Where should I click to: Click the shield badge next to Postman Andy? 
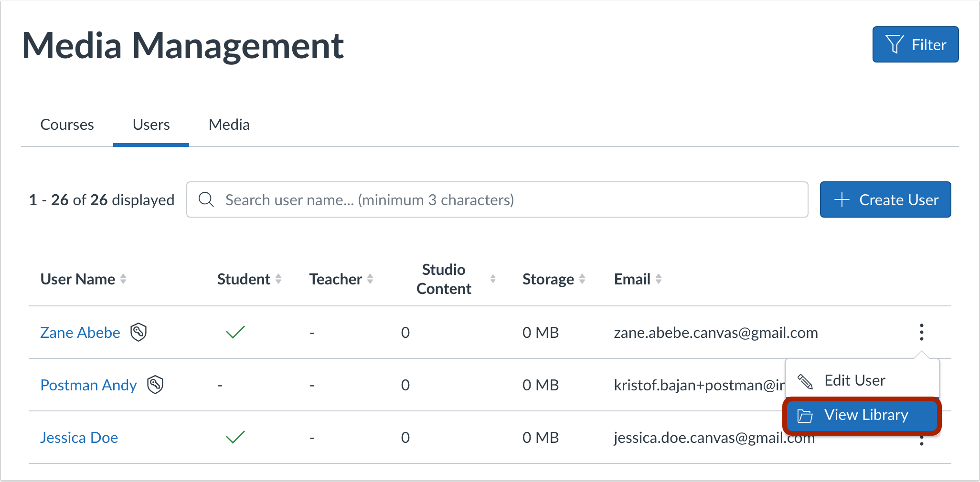[155, 385]
